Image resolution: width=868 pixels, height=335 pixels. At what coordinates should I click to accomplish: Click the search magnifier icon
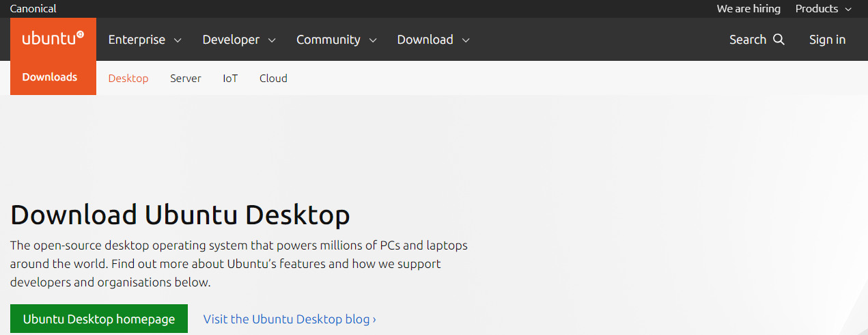coord(779,40)
